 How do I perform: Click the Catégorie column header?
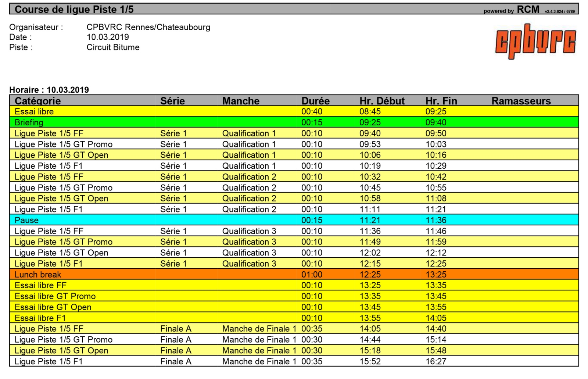(x=37, y=101)
